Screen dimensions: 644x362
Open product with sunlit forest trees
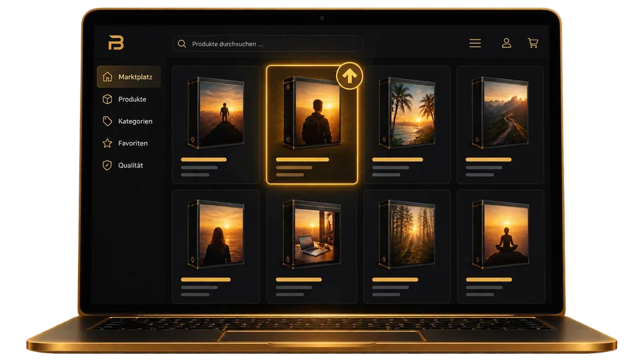pyautogui.click(x=407, y=247)
